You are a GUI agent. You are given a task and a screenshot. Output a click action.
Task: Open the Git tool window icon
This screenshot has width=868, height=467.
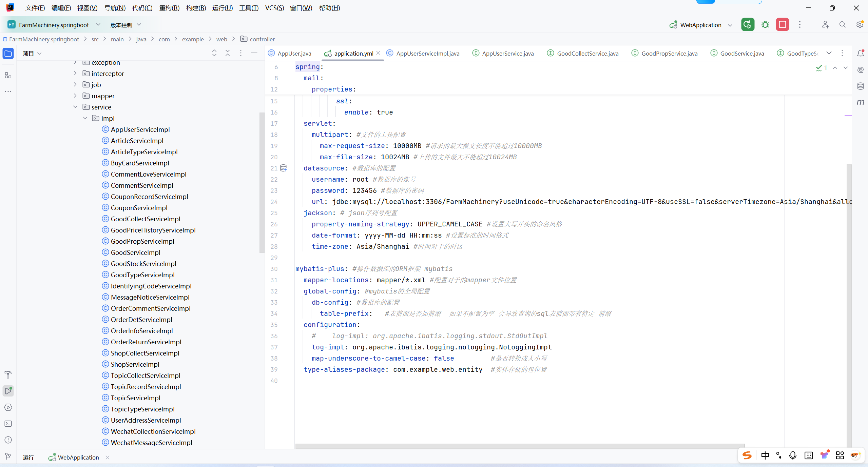8,456
